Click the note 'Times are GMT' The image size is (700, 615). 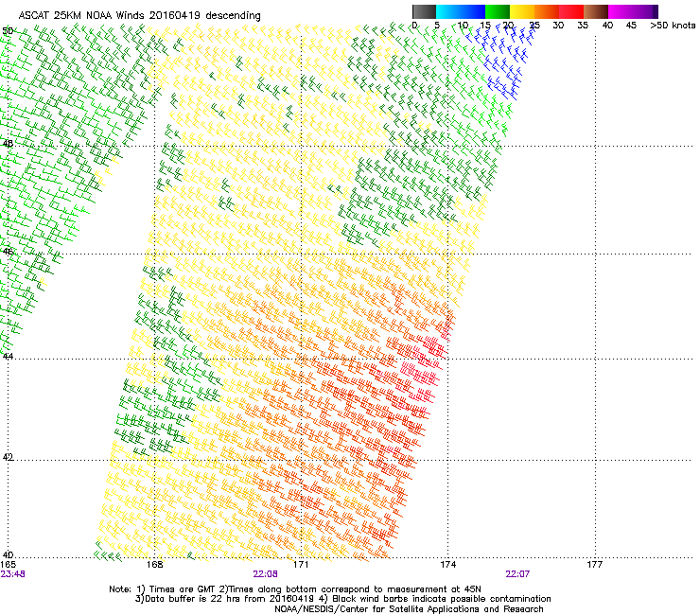tap(183, 589)
